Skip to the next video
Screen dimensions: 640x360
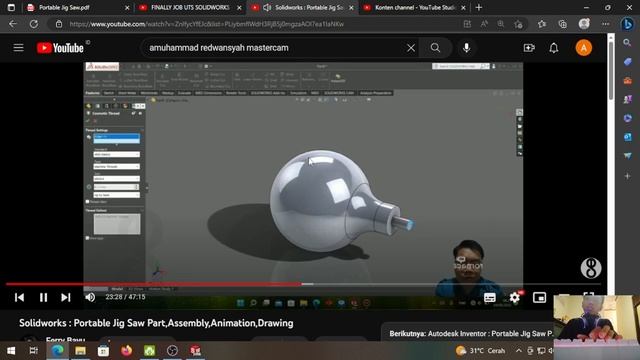tap(66, 297)
